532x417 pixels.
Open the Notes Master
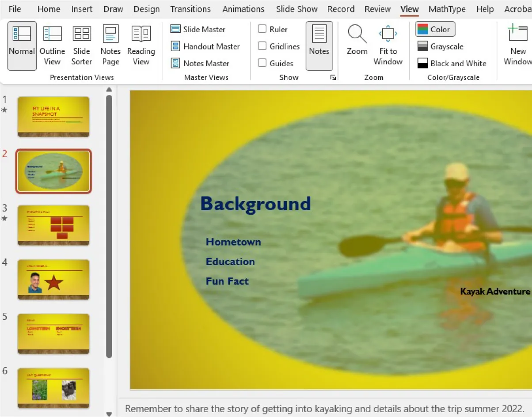coord(200,63)
